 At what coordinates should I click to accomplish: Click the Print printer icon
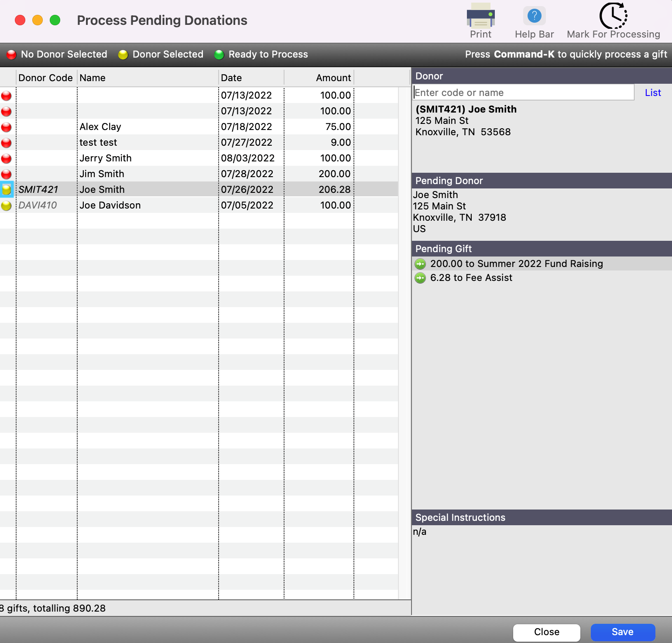pos(480,17)
